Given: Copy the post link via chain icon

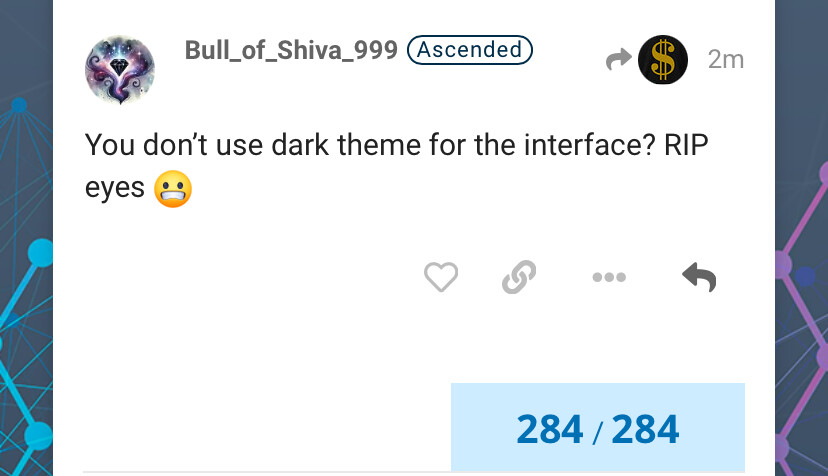Looking at the screenshot, I should (x=519, y=277).
